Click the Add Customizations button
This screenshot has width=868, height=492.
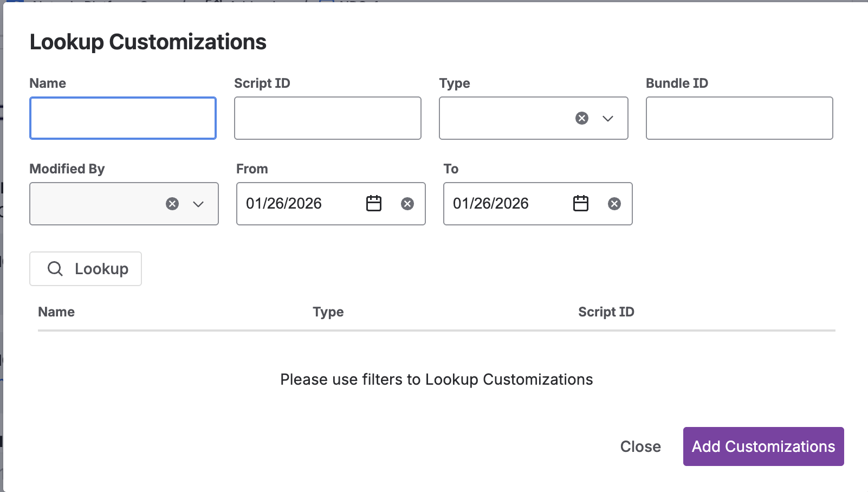[763, 446]
